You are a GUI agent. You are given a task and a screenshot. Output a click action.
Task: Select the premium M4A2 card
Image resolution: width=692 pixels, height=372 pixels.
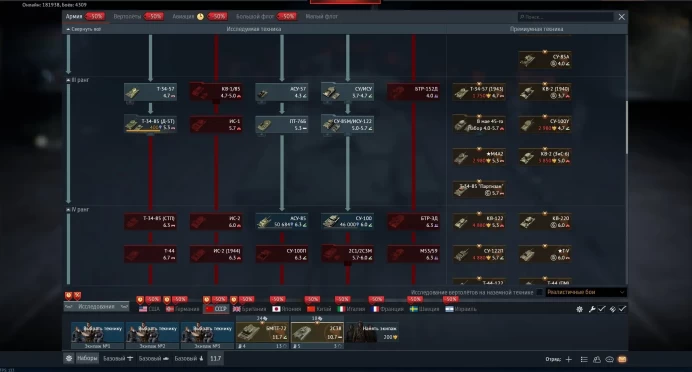pos(479,157)
